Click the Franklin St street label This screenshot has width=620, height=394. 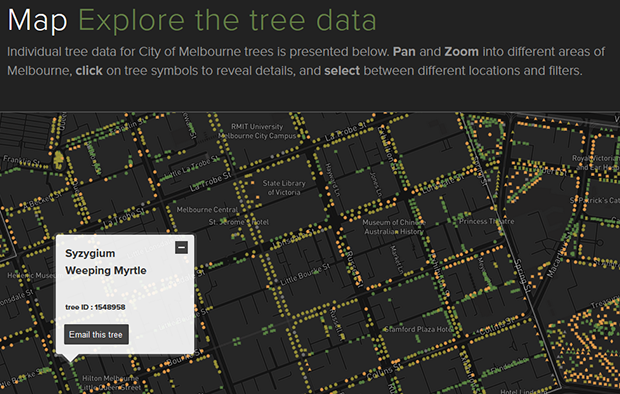pos(21,160)
